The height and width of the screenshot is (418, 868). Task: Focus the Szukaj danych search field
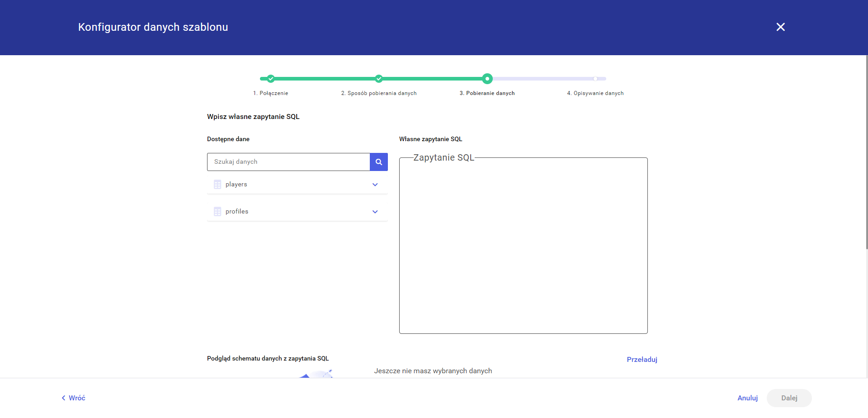(288, 162)
